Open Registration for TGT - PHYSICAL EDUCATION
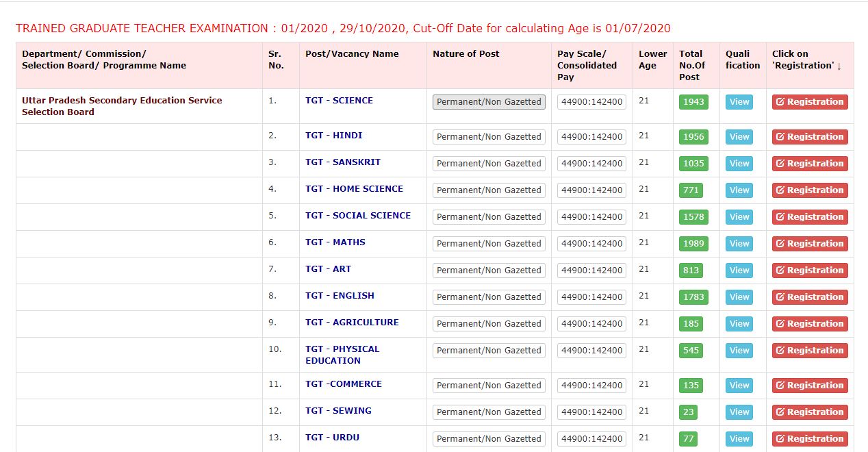The image size is (868, 452). point(810,351)
